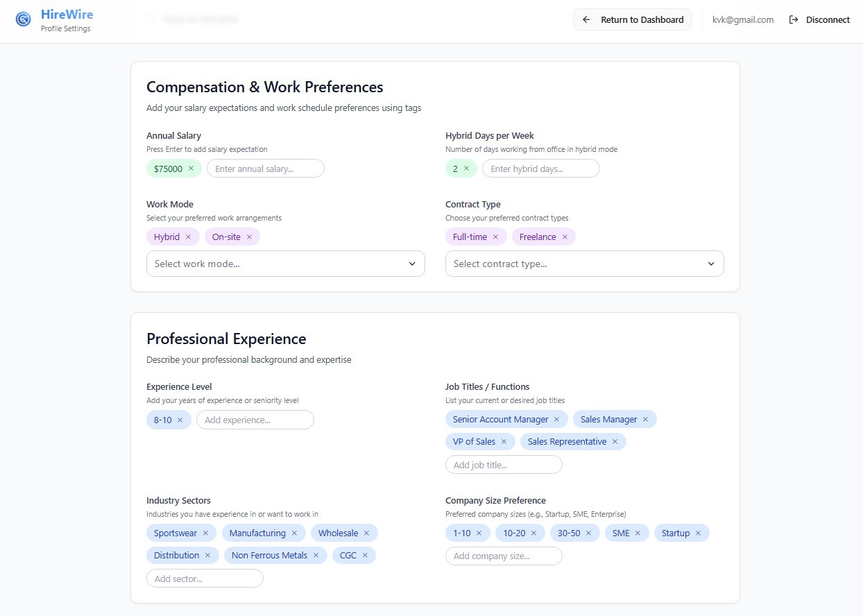Image resolution: width=863 pixels, height=616 pixels.
Task: Remove the CGC sector tag
Action: coord(365,555)
